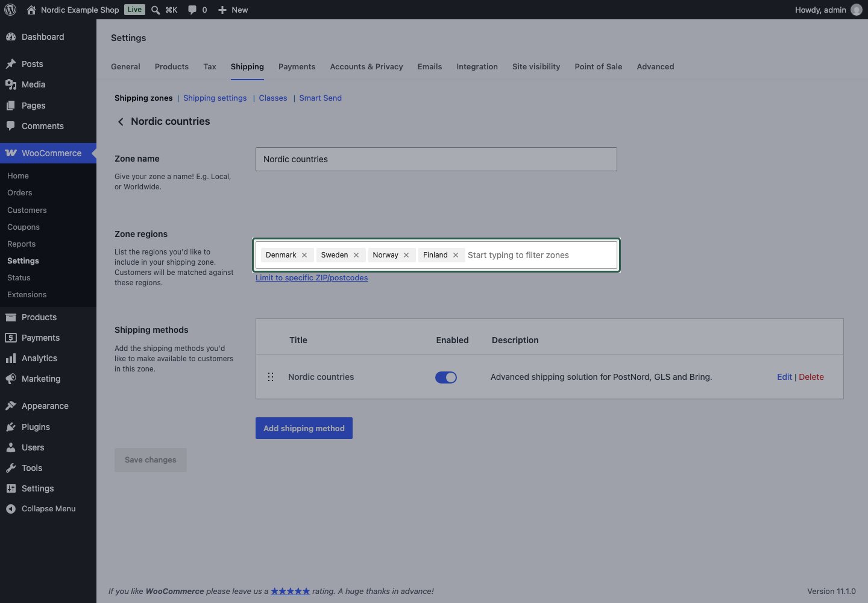Click Limit to specific ZIP/postcodes link
Screen dimensions: 868x603
click(x=312, y=278)
